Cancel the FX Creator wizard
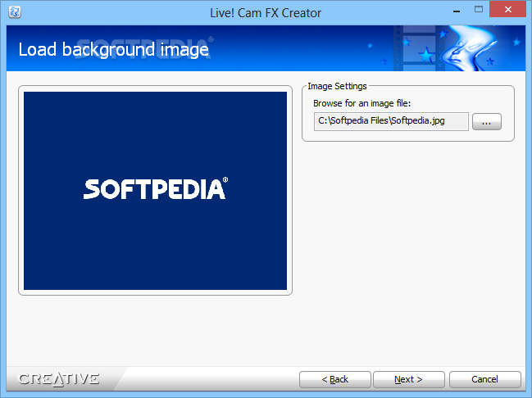This screenshot has height=398, width=532. coord(484,379)
